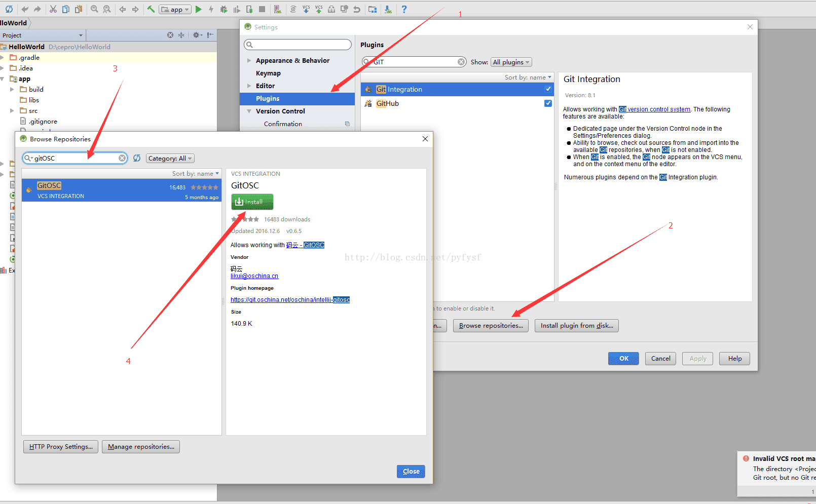
Task: Click Browse repositories... button
Action: coord(491,325)
